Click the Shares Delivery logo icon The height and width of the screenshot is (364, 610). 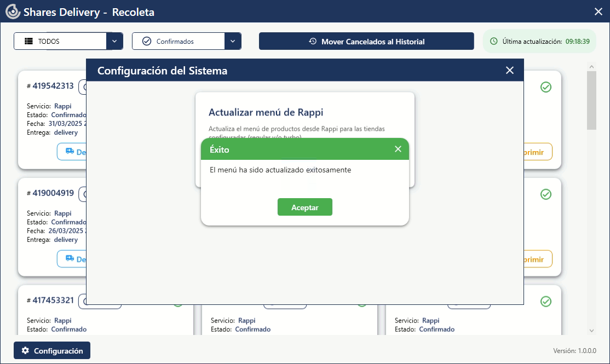pos(13,11)
